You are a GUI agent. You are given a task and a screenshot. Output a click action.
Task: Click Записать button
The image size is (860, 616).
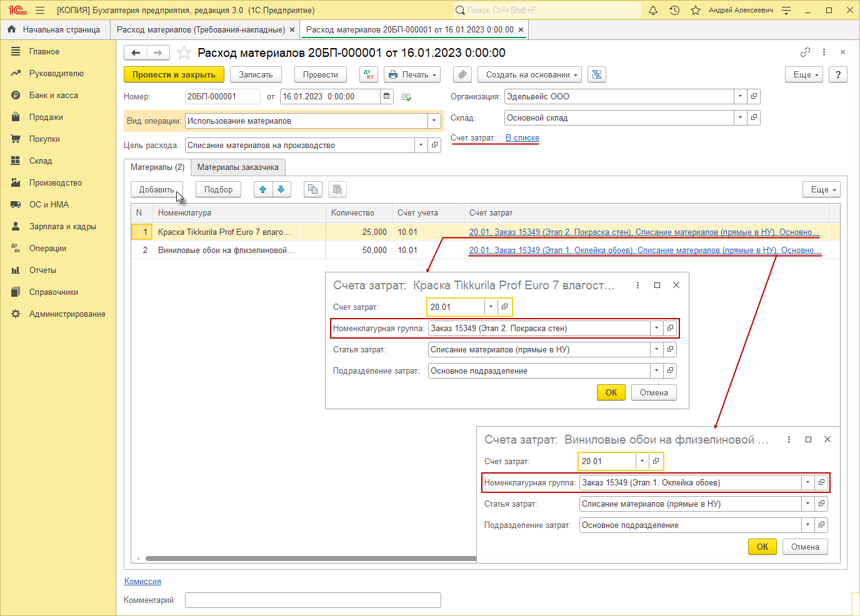pos(256,74)
